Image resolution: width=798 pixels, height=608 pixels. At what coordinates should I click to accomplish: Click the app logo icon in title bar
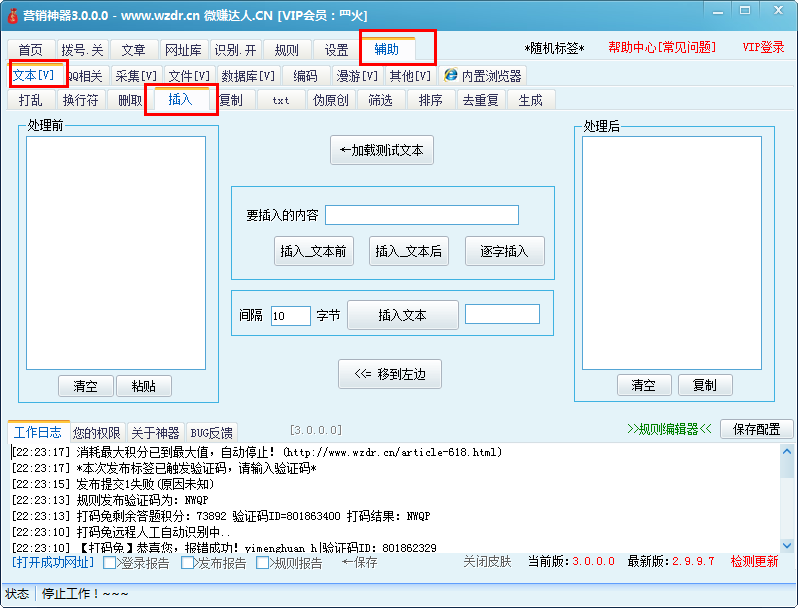(x=12, y=16)
